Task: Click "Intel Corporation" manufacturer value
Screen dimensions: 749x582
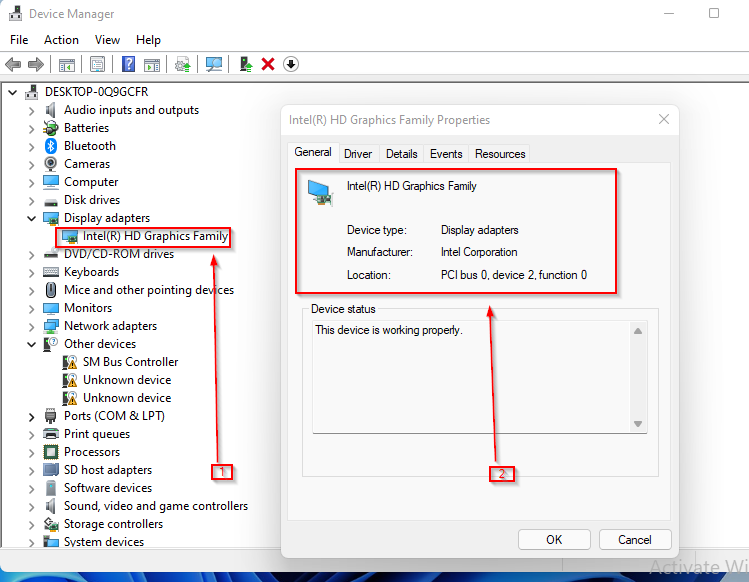Action: pyautogui.click(x=479, y=252)
